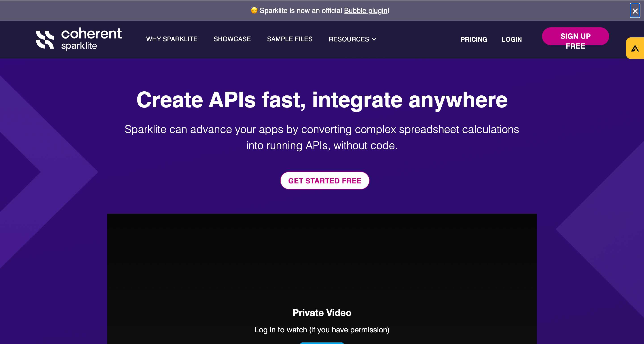Screen dimensions: 644x344
Task: Click the party emoji in the banner
Action: click(x=254, y=10)
